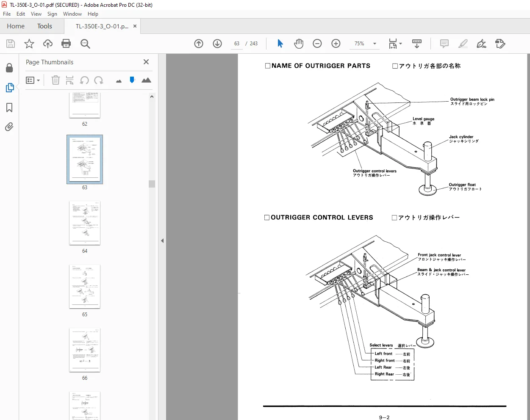Select the page 63 thumbnail

[85, 159]
